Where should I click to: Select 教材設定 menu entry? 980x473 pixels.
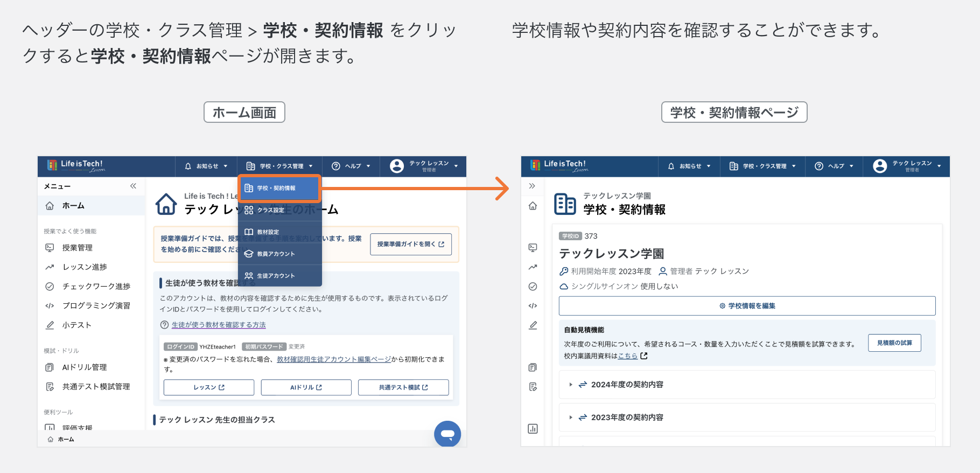pyautogui.click(x=279, y=232)
